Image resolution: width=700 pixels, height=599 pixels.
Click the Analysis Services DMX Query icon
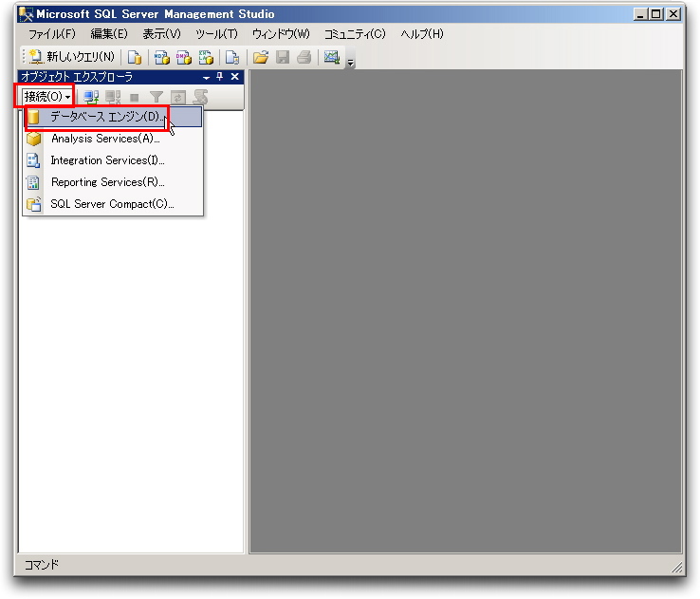[x=184, y=57]
